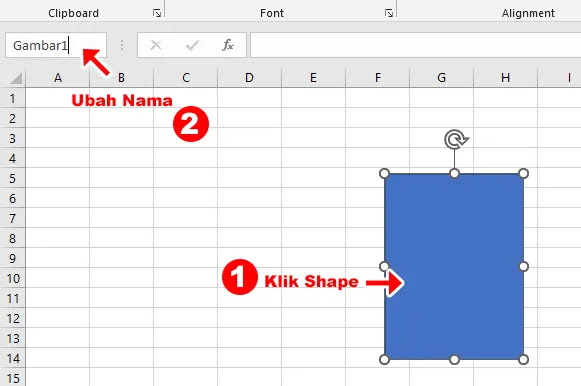Select row 5 header
This screenshot has height=386, width=581.
tap(13, 178)
